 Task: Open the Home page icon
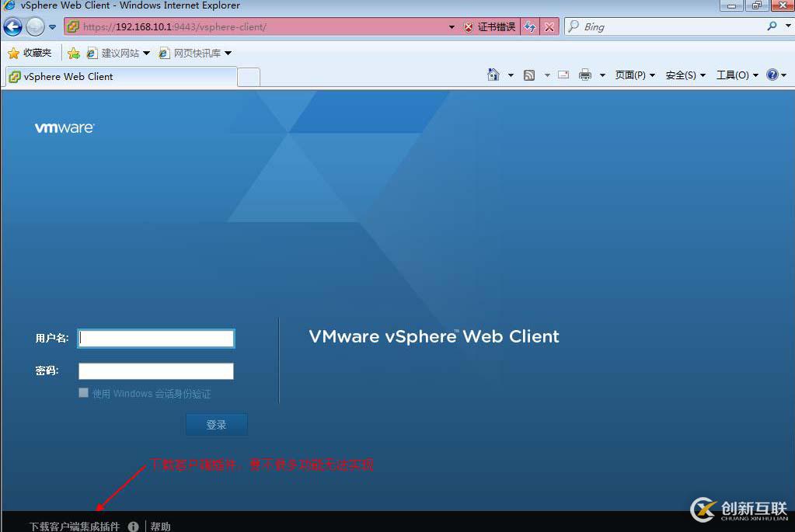point(494,75)
